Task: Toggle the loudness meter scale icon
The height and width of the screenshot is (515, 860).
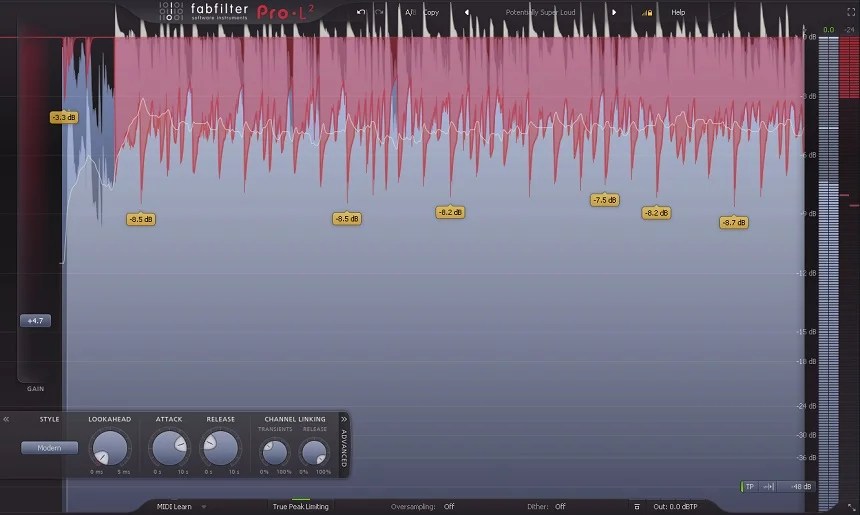Action: point(768,486)
